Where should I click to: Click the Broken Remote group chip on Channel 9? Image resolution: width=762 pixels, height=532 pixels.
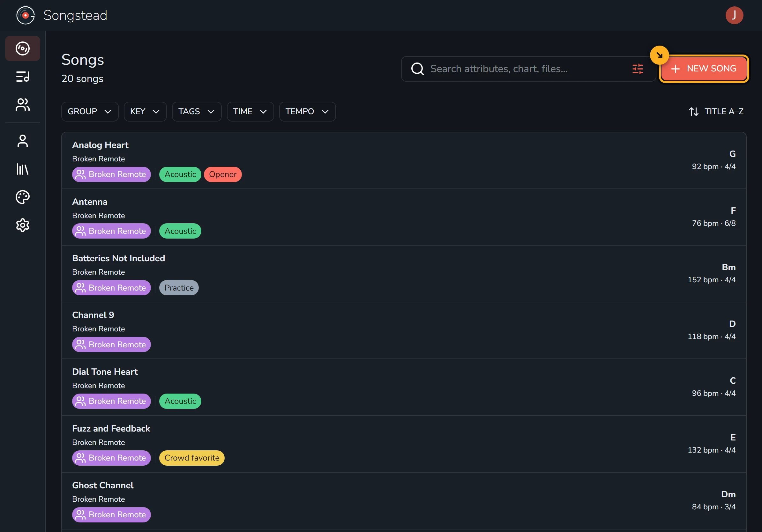[x=111, y=344]
